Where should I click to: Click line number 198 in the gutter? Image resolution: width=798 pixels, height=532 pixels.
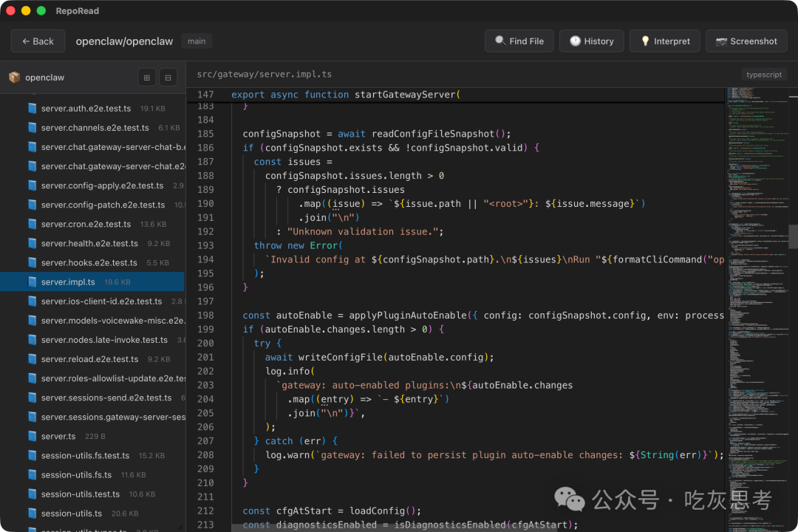(x=205, y=315)
